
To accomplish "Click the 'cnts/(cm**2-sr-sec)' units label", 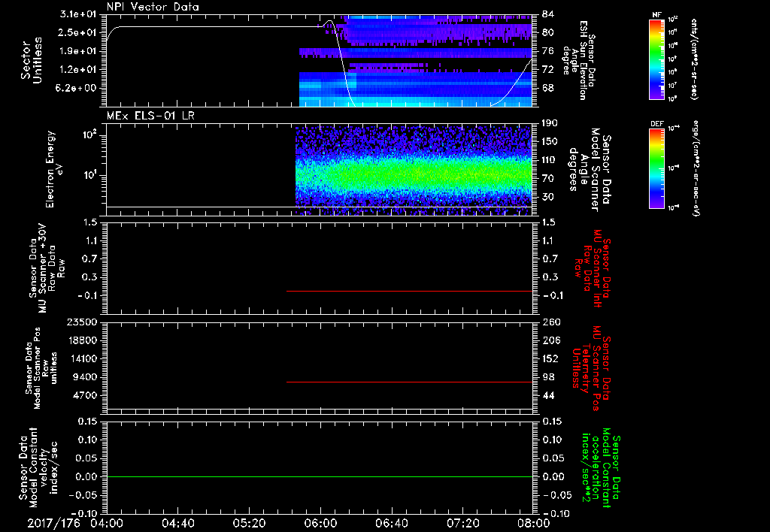I will tap(694, 59).
